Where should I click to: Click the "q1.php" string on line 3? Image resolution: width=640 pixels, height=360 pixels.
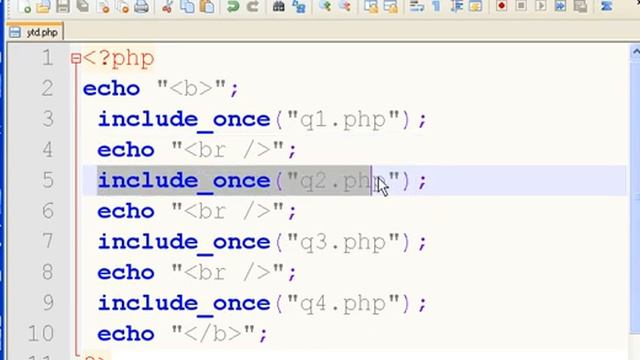[x=343, y=120]
